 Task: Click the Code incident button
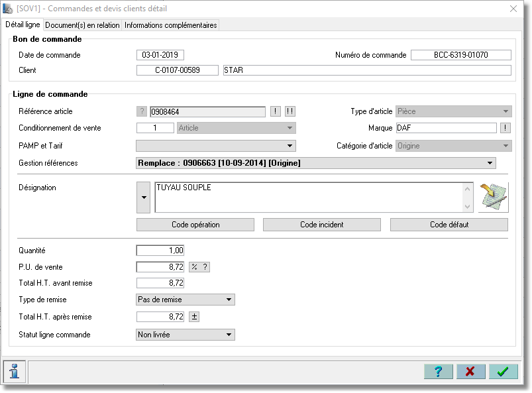322,225
